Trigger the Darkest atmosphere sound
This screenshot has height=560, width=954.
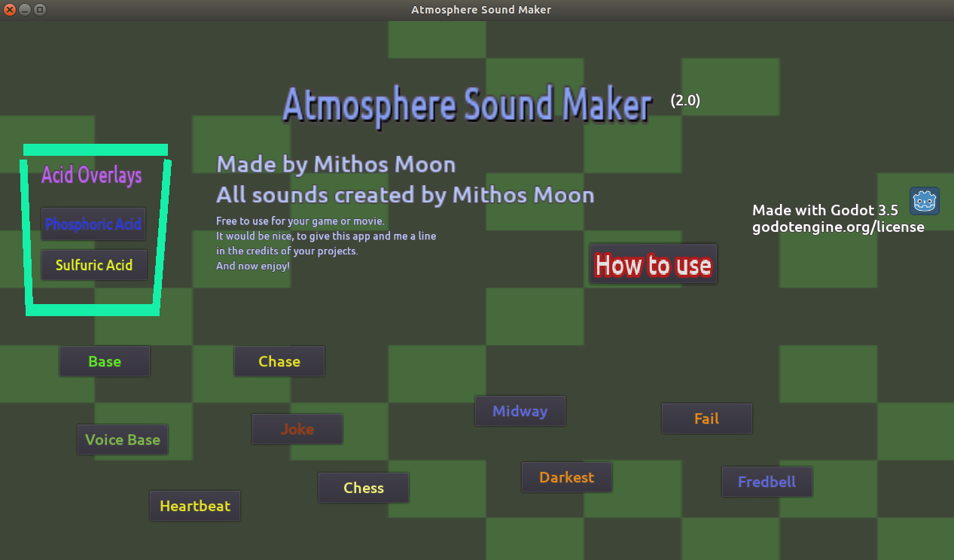tap(566, 476)
